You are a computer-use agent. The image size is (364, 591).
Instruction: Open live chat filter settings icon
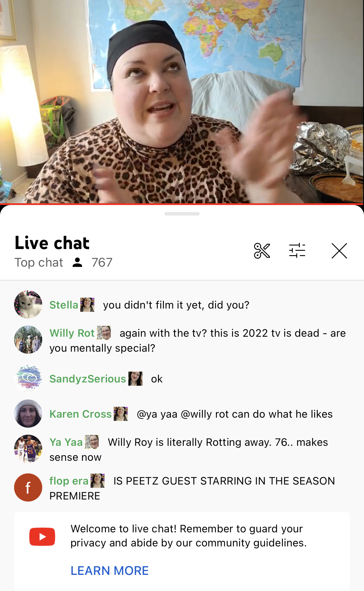[297, 251]
